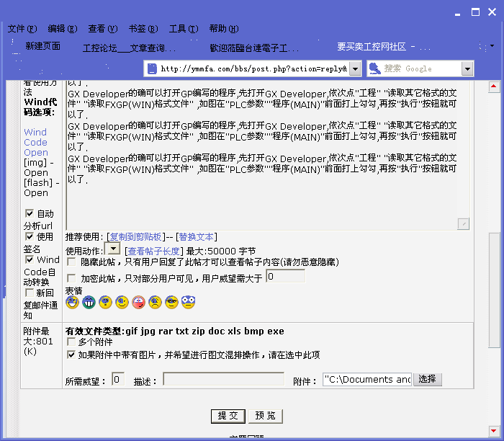Insert the green grinning emoticon
504x441 pixels.
[x=89, y=303]
